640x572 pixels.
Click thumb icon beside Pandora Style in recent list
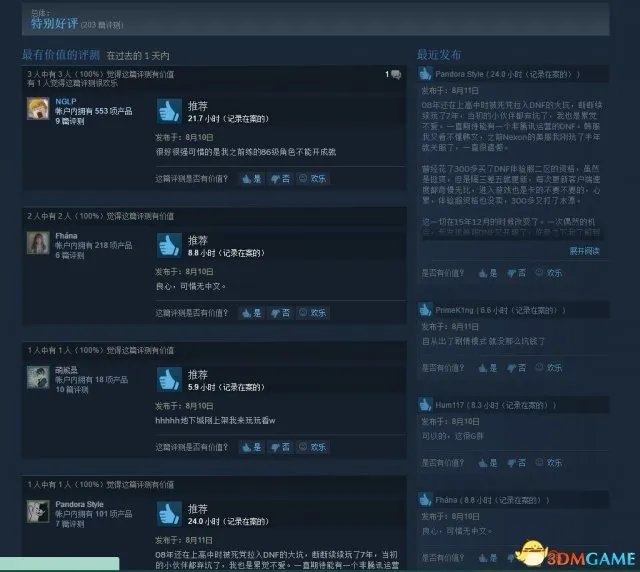[425, 74]
